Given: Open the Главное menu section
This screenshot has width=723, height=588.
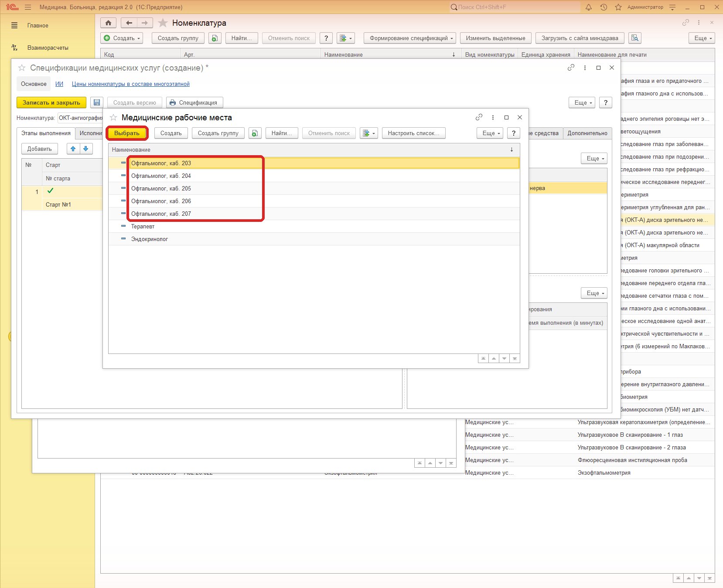Looking at the screenshot, I should [x=38, y=25].
